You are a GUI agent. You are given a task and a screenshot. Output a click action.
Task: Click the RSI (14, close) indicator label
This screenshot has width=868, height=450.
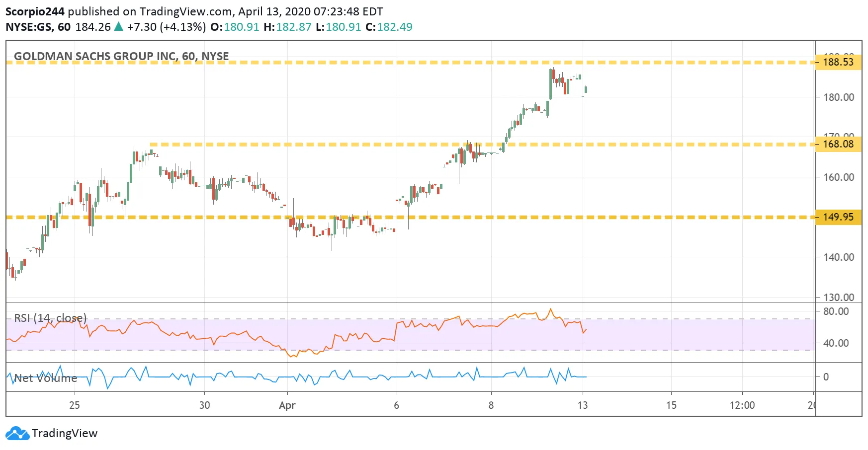(50, 318)
